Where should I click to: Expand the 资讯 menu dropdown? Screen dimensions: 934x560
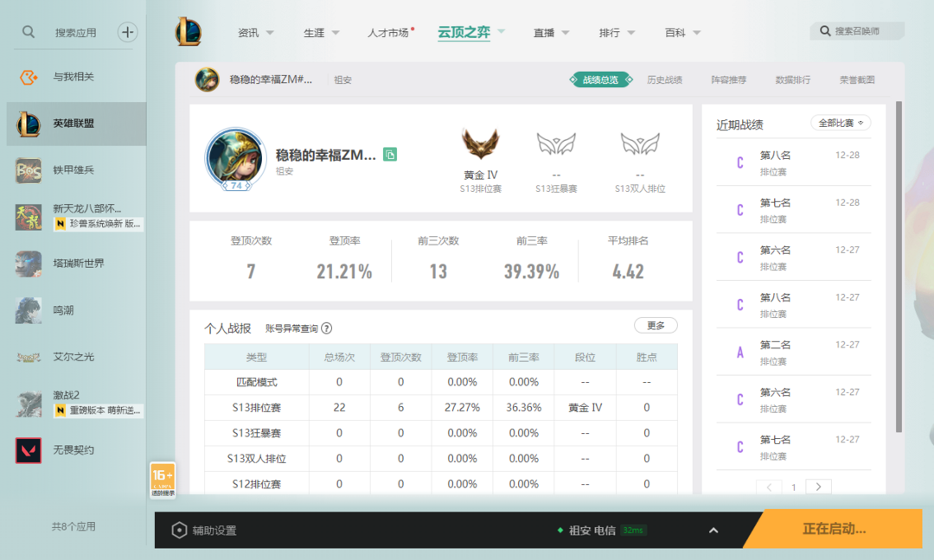pyautogui.click(x=270, y=33)
